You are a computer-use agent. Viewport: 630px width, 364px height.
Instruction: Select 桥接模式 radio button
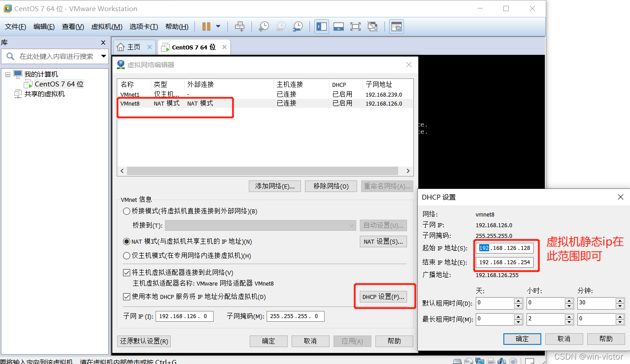click(127, 211)
